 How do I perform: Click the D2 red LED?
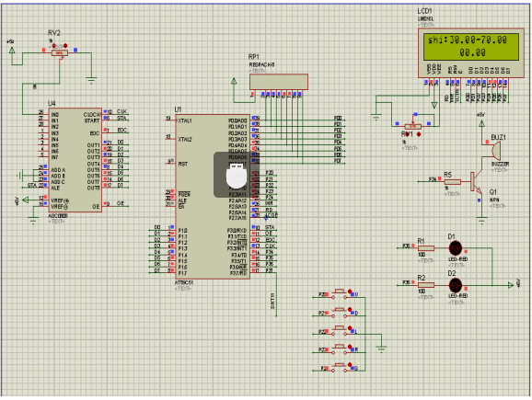(x=456, y=285)
